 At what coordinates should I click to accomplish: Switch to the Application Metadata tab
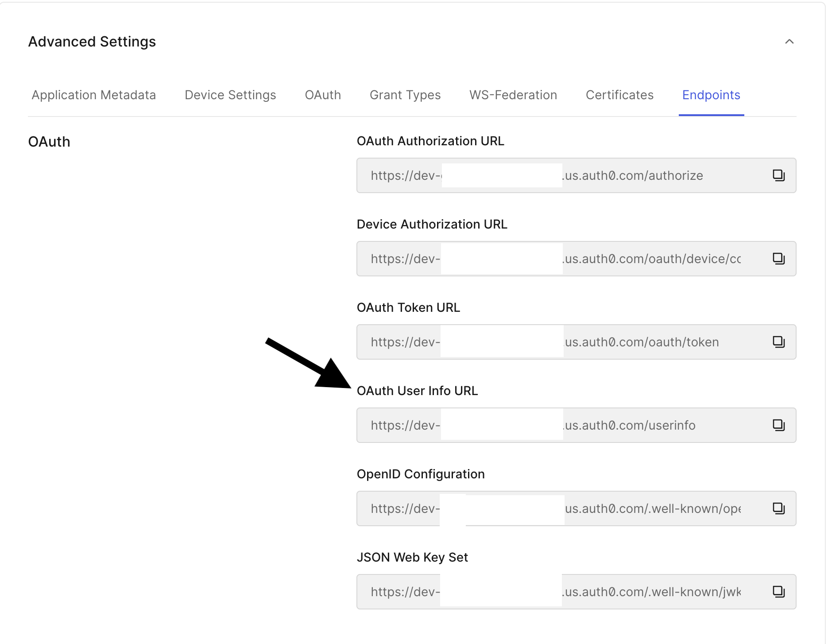[93, 95]
